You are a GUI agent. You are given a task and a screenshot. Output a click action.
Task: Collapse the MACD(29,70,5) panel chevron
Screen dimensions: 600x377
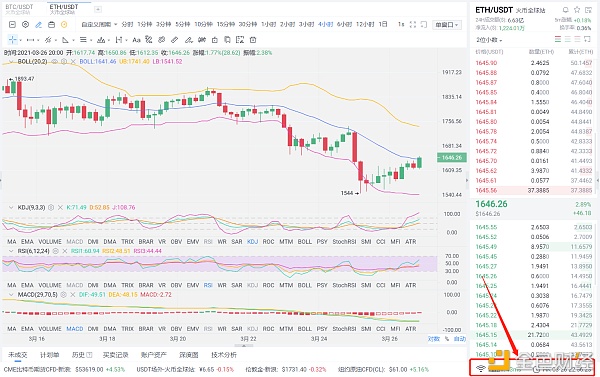pyautogui.click(x=11, y=295)
